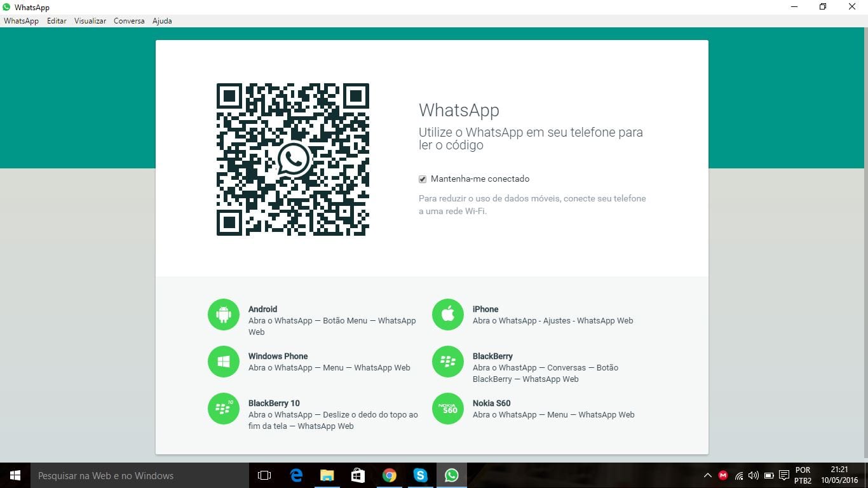Click the BlackBerry 10 logo icon
868x488 pixels.
[x=224, y=409]
